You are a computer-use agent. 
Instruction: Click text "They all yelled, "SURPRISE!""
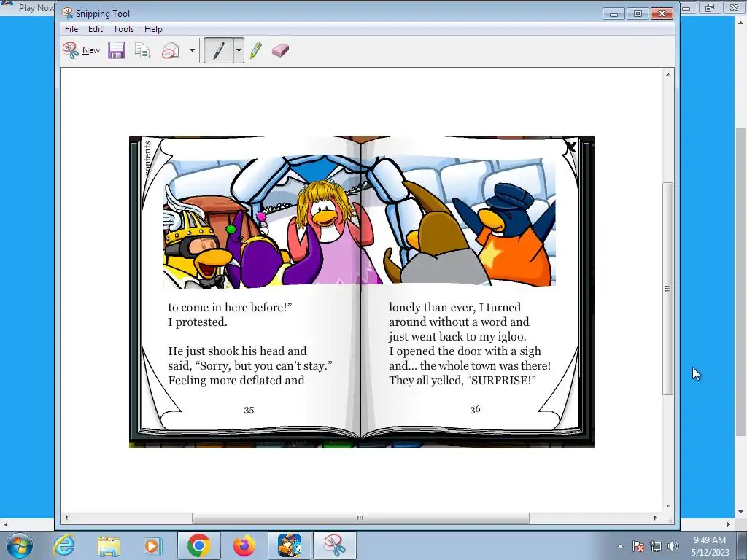pyautogui.click(x=462, y=381)
